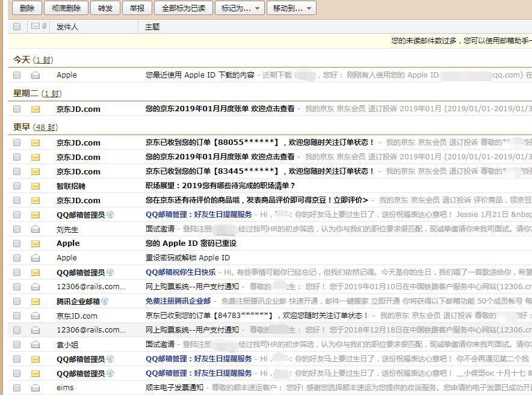Select the checkbox on the eims email row
This screenshot has height=395, width=532.
(17, 388)
